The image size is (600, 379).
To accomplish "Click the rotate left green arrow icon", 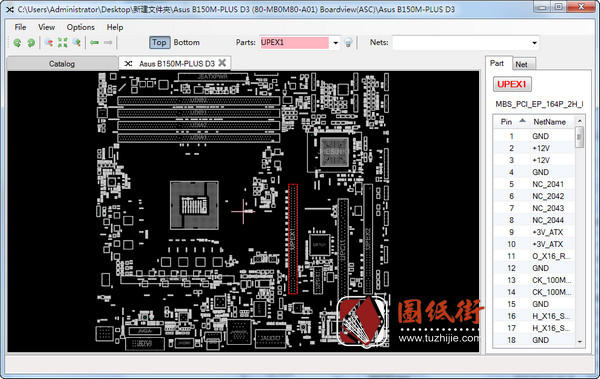I will [17, 42].
